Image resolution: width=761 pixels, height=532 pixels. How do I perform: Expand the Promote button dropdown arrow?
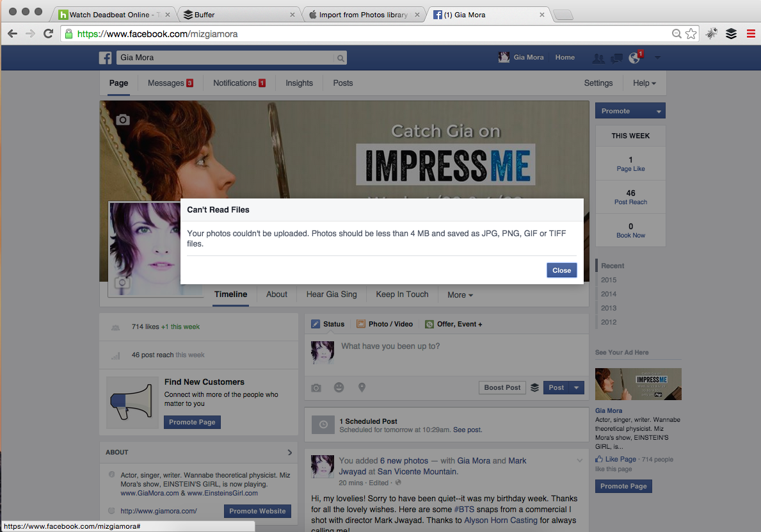point(659,111)
